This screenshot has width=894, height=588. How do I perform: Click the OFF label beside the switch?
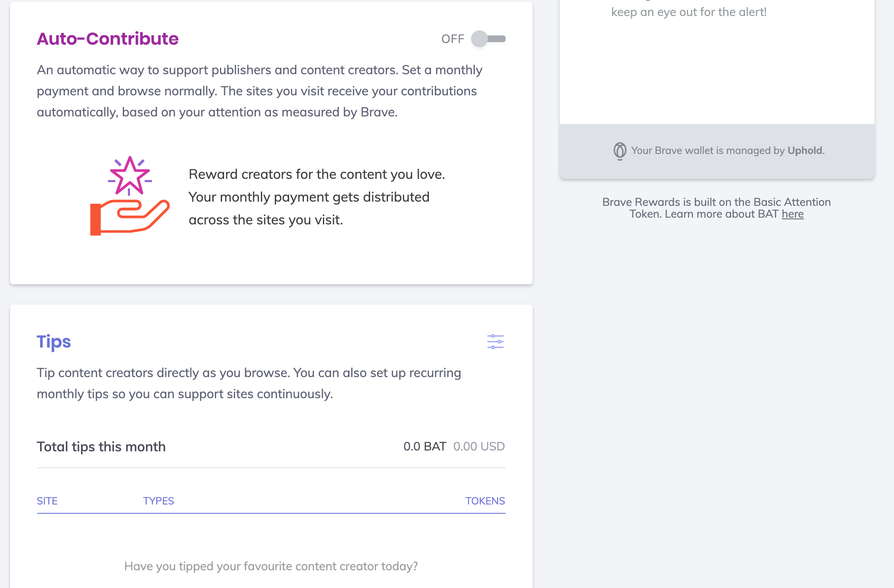click(453, 39)
